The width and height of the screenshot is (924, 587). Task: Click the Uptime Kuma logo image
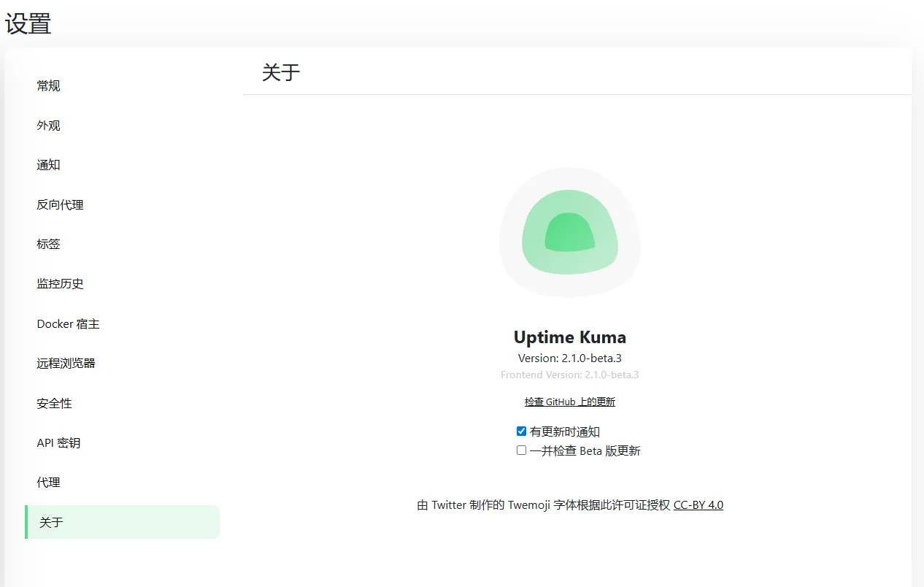click(x=569, y=233)
